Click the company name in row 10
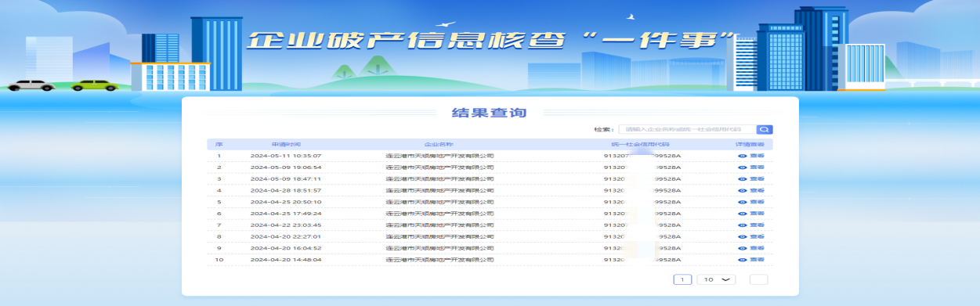This screenshot has width=980, height=306. (439, 259)
